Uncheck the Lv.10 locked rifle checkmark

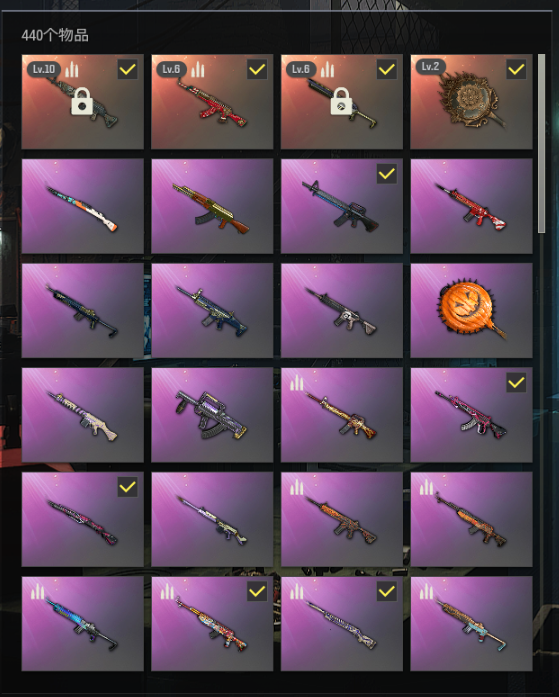pos(127,69)
